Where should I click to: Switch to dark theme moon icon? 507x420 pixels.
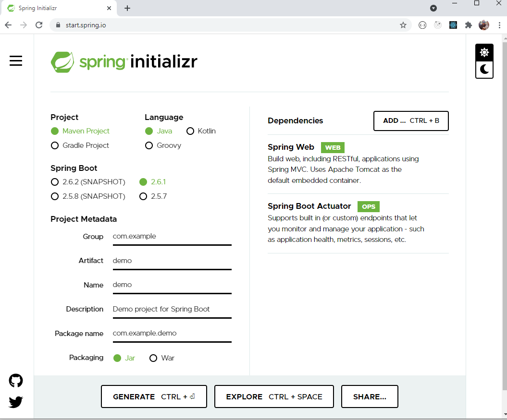click(484, 70)
